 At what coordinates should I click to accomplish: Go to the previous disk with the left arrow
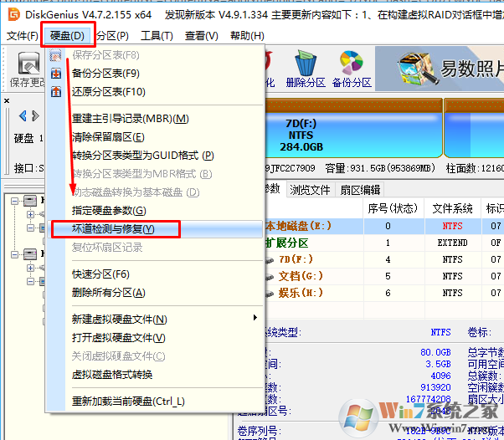[x=23, y=115]
